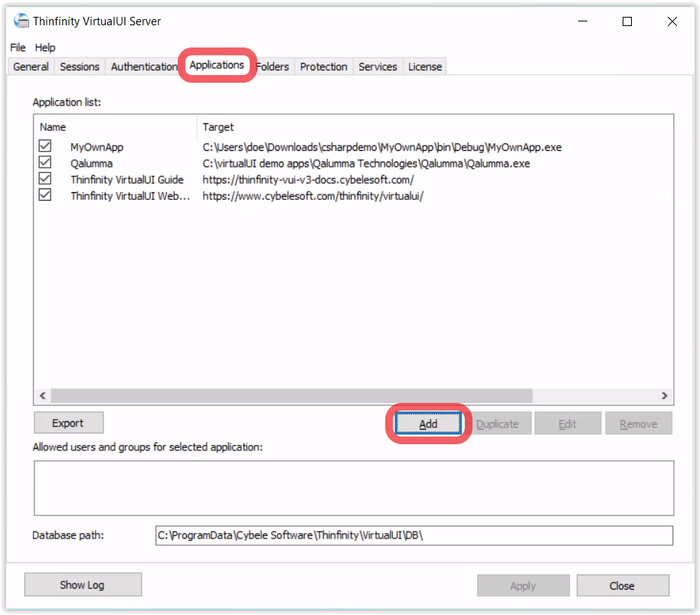
Task: Click the MyOwnApp.exe target path
Action: 382,147
